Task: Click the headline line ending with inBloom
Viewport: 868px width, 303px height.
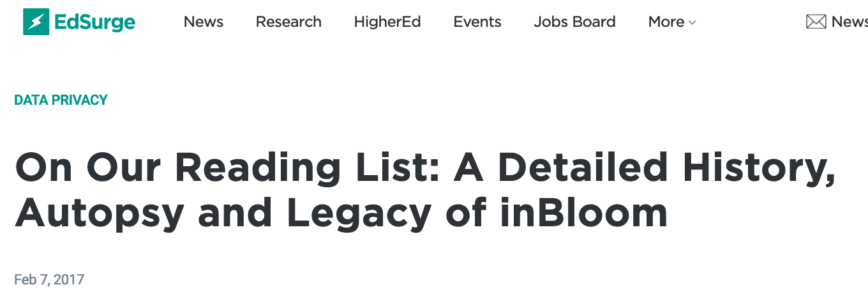Action: pos(341,213)
